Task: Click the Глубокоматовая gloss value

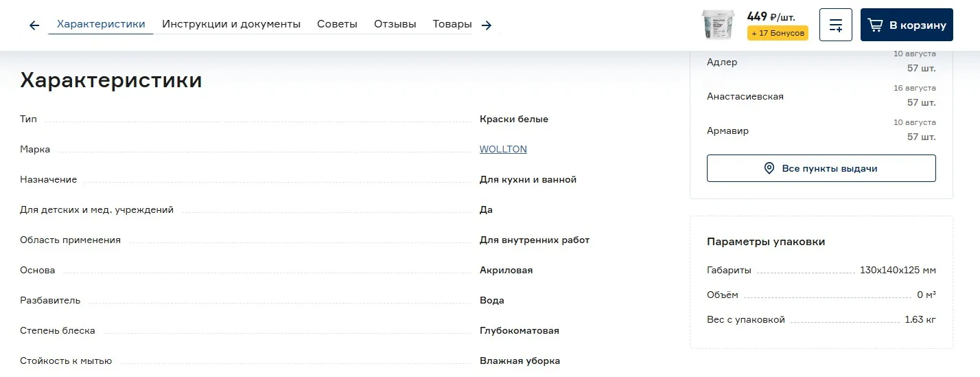Action: (x=520, y=330)
